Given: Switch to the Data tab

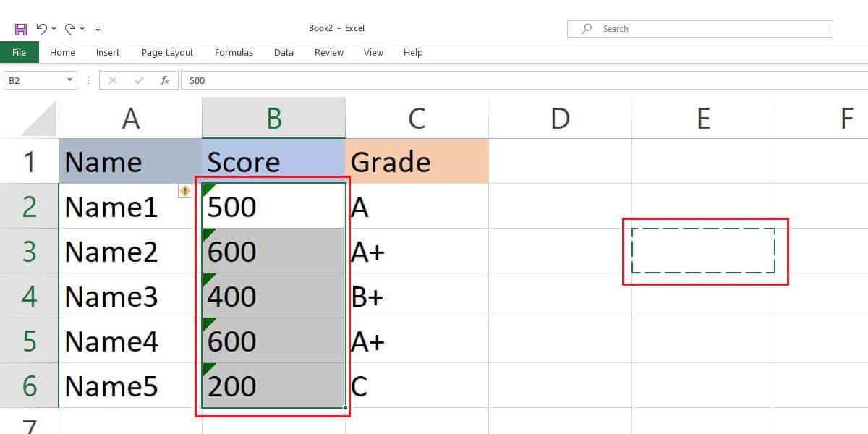Looking at the screenshot, I should pos(283,52).
